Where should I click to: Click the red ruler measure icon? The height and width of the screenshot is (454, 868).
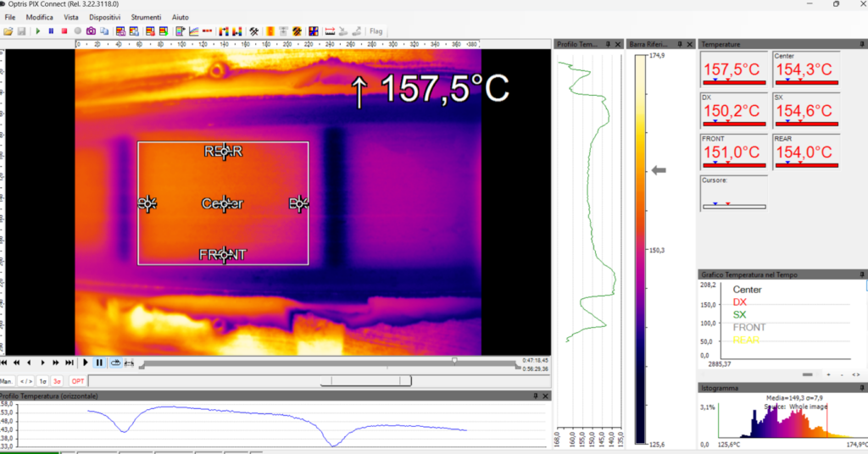pyautogui.click(x=330, y=31)
